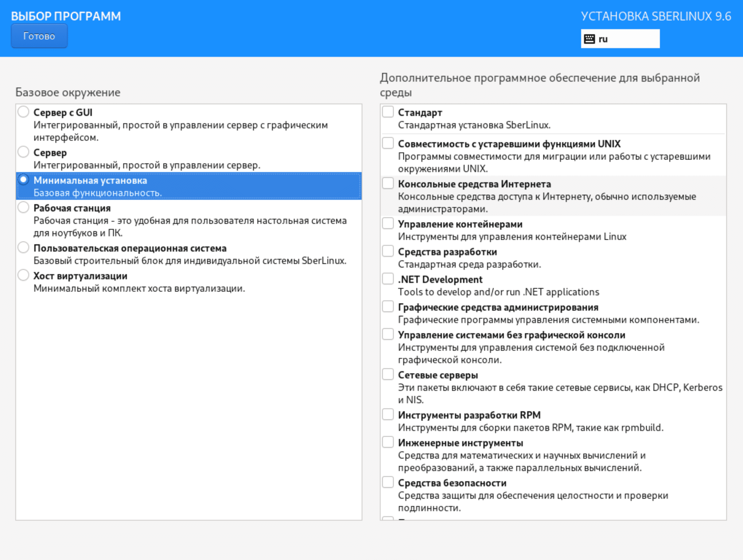Click 'Интегрированный, простой в управлении сервер.' text

click(x=147, y=165)
